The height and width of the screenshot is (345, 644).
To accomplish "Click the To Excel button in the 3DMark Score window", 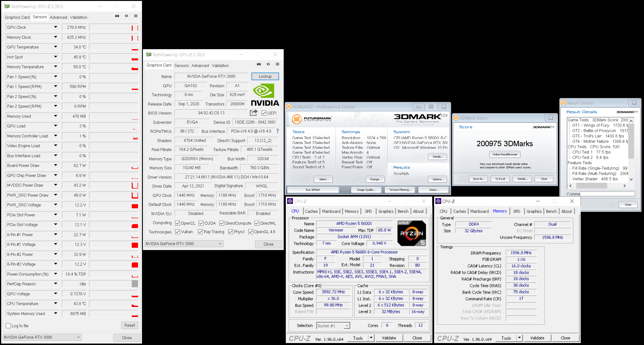I will click(x=500, y=179).
